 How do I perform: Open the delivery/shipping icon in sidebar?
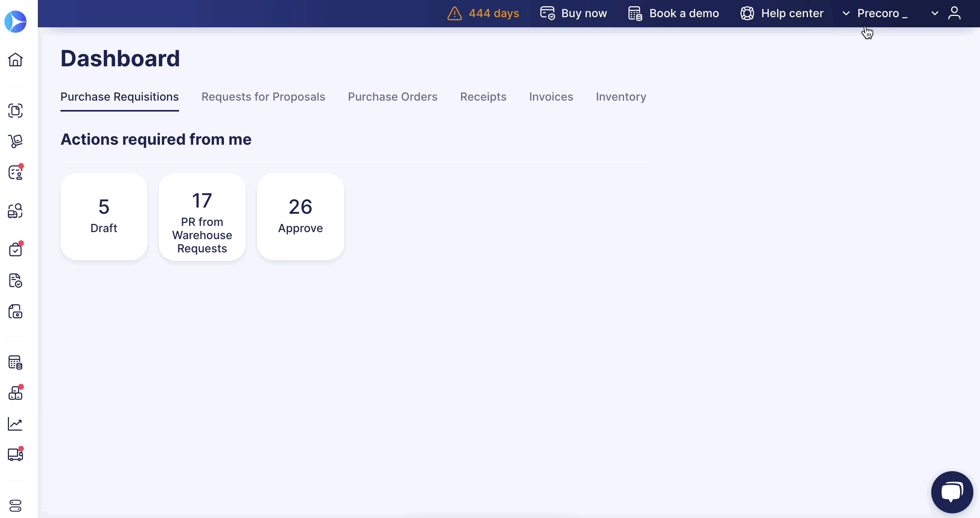click(16, 454)
